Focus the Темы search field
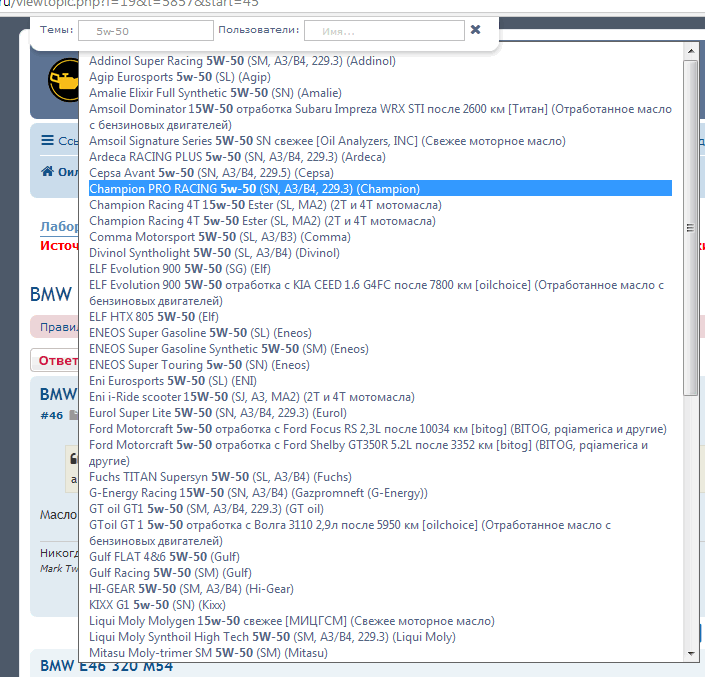The width and height of the screenshot is (705, 677). tap(146, 31)
